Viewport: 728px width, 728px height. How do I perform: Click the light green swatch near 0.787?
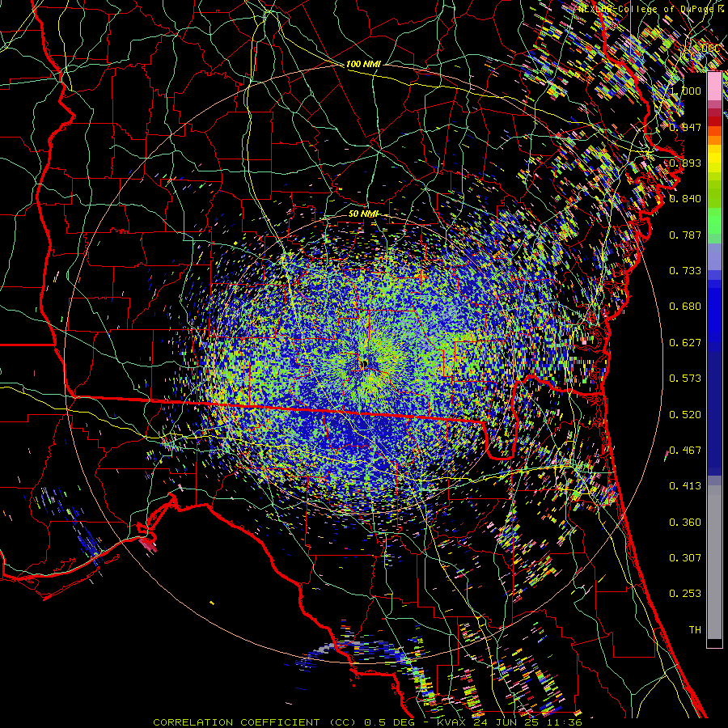tap(714, 230)
